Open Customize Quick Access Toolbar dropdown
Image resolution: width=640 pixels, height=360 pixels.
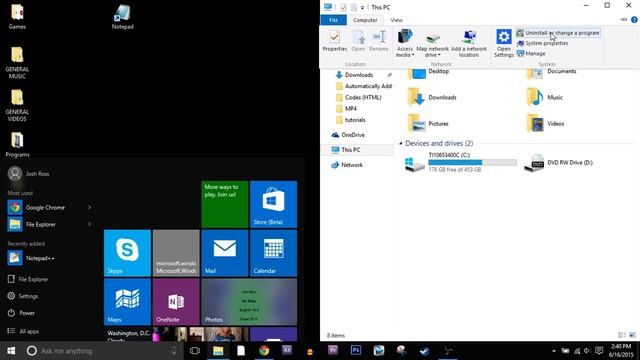(x=362, y=7)
